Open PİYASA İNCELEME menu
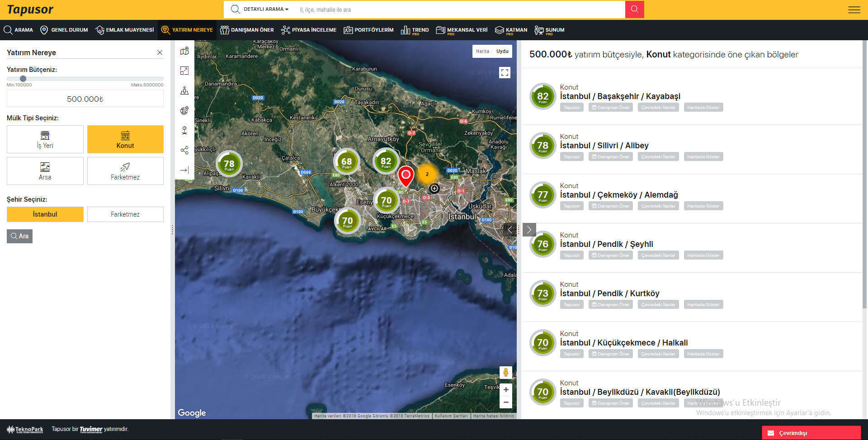The height and width of the screenshot is (440, 868). tap(309, 30)
